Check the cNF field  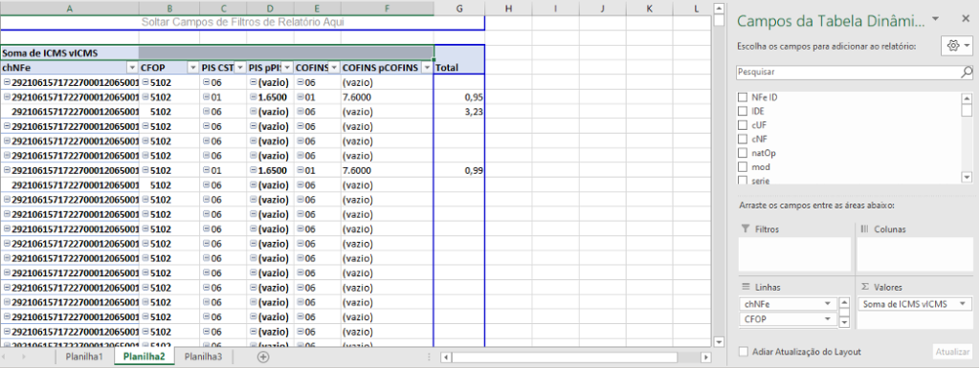[743, 139]
